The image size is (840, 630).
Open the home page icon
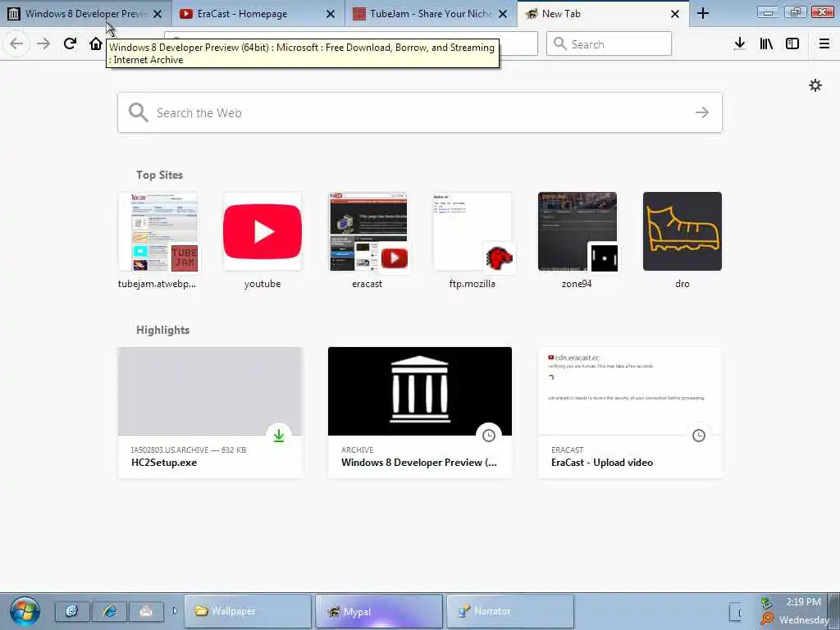click(96, 43)
